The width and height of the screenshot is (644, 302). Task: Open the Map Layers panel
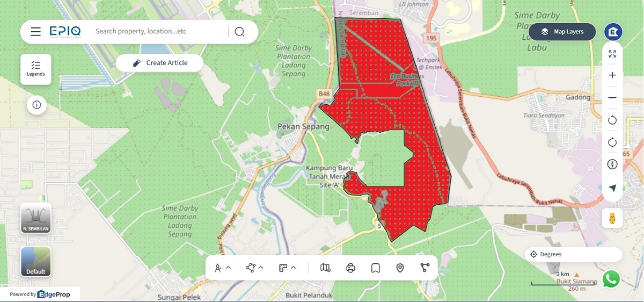tap(562, 32)
